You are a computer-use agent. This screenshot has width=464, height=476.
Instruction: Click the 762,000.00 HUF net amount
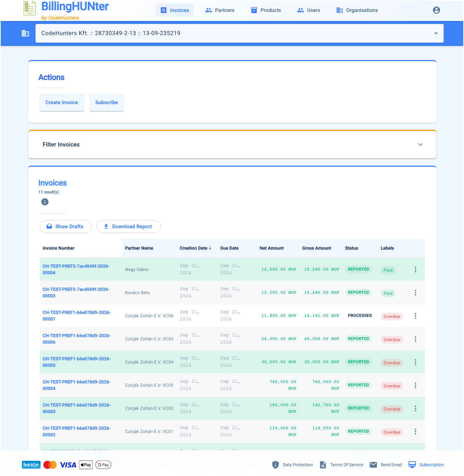coord(283,385)
